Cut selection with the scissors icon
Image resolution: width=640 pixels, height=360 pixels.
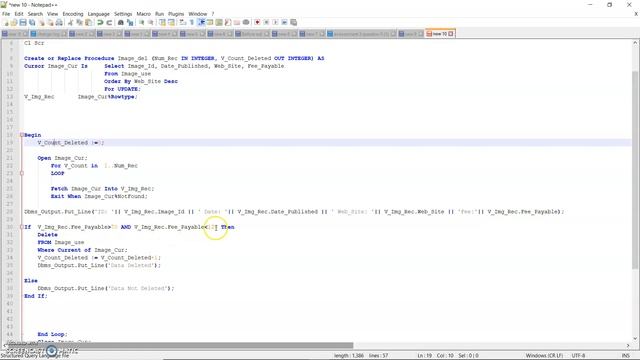click(70, 22)
